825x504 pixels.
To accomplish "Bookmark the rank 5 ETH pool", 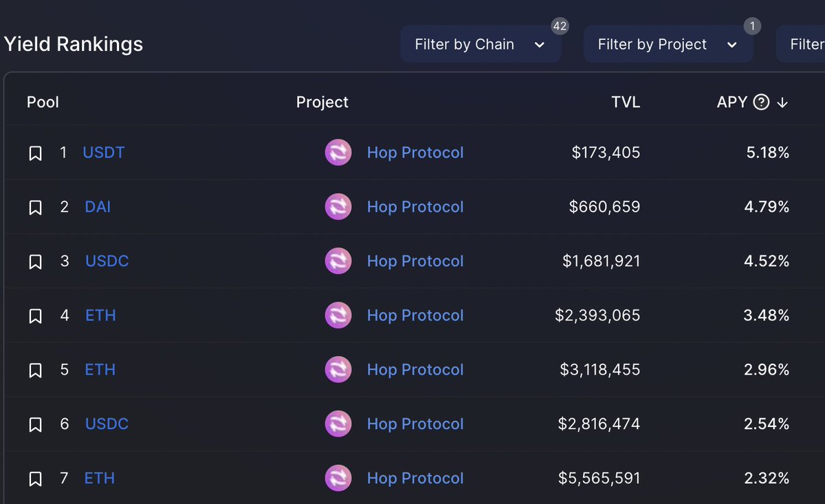I will pos(35,371).
